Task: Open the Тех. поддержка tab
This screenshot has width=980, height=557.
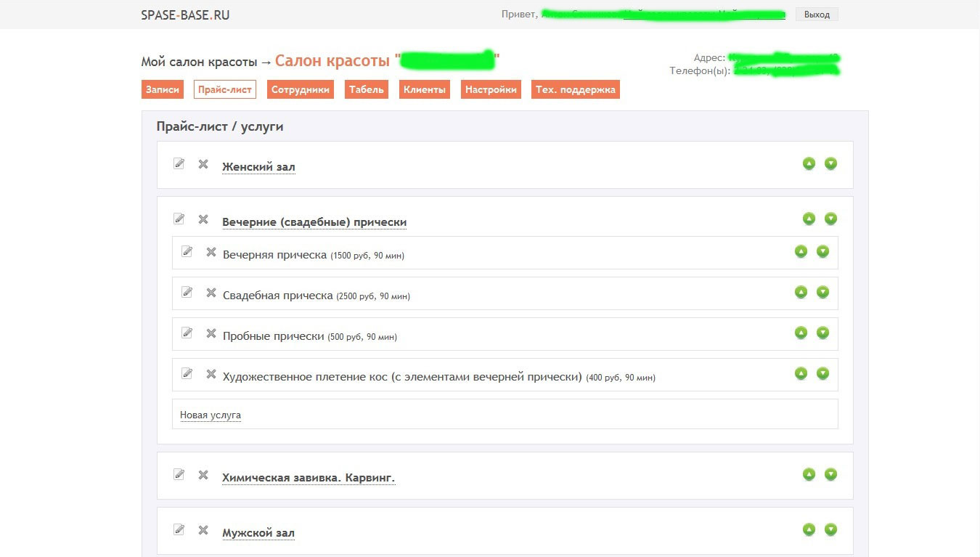Action: 576,89
